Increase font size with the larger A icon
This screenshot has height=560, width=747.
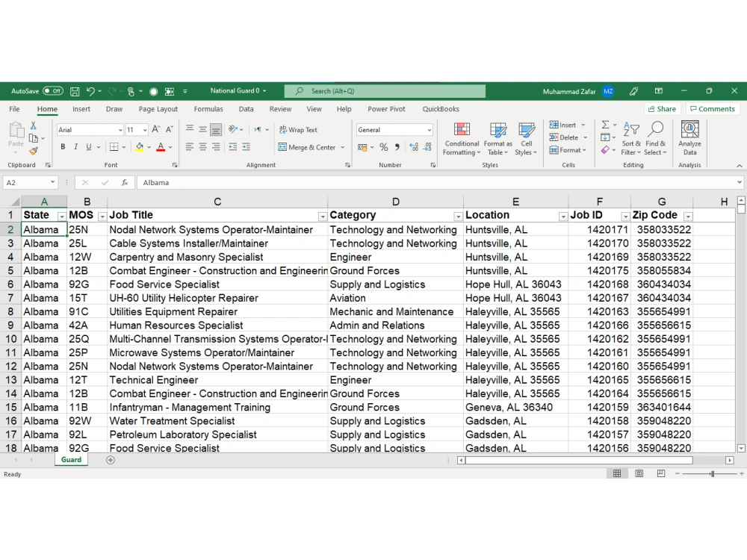tap(156, 129)
